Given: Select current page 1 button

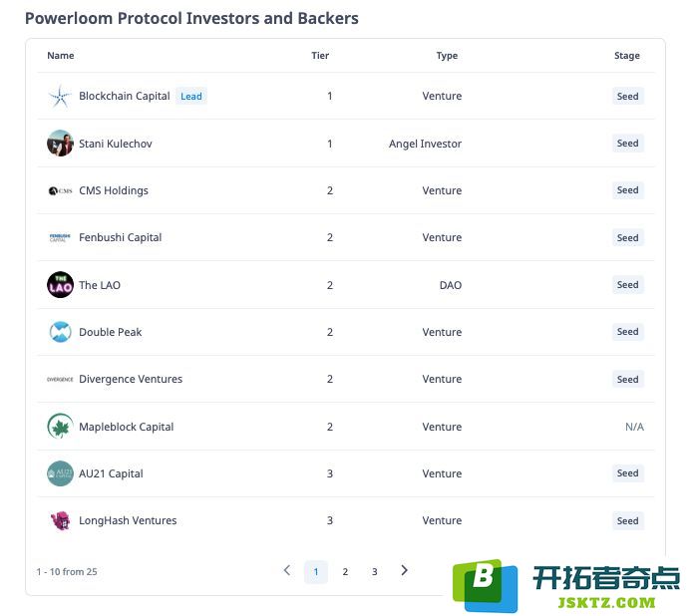Looking at the screenshot, I should pyautogui.click(x=316, y=572).
